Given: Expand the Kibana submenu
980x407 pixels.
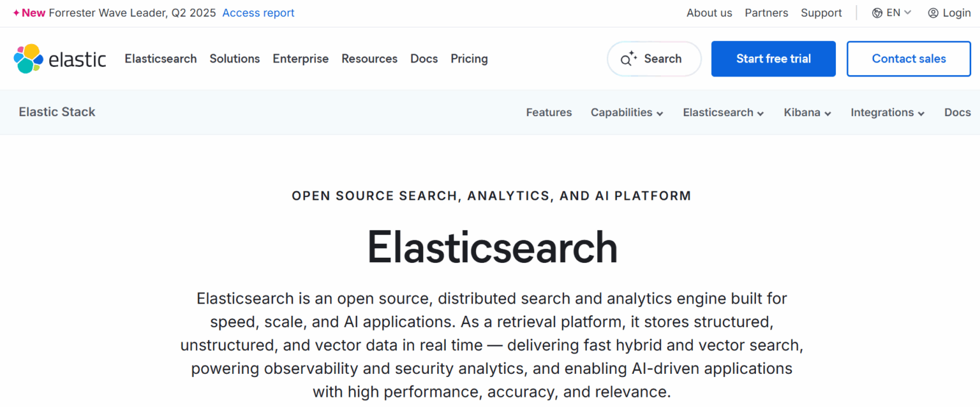Looking at the screenshot, I should 808,112.
